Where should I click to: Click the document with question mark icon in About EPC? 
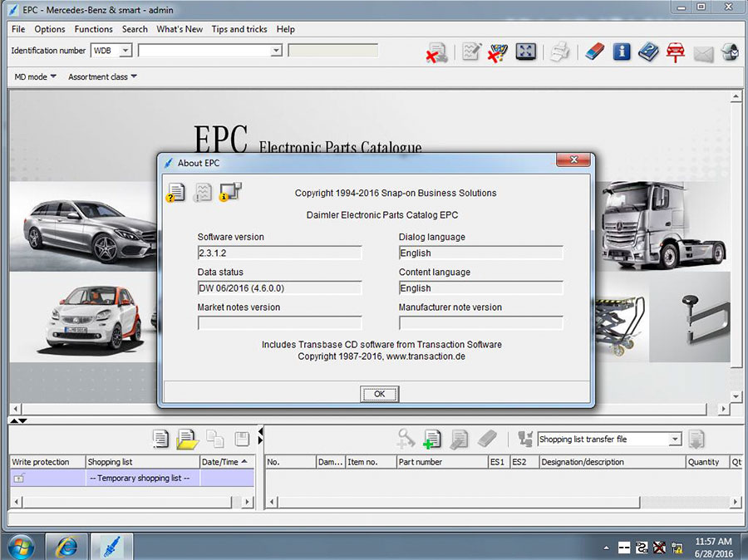(175, 192)
